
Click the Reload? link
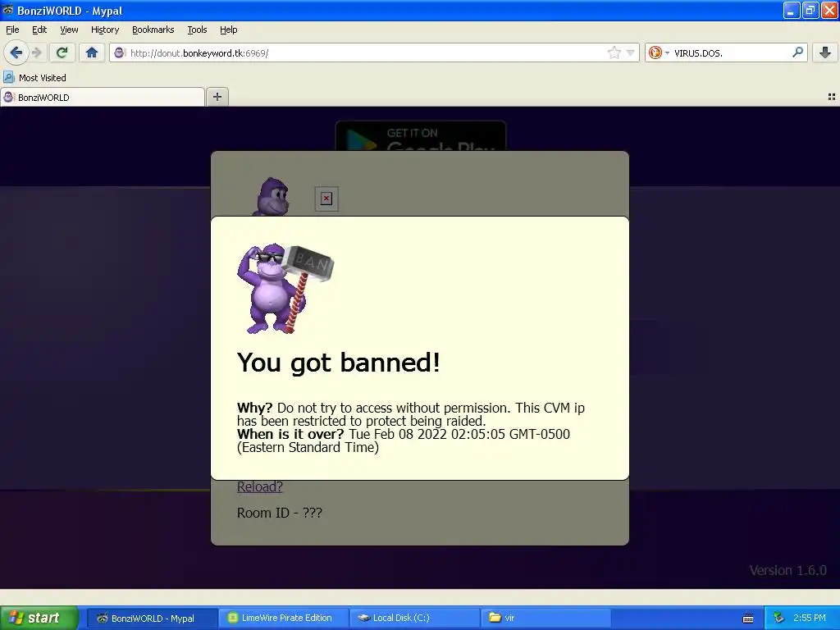260,486
